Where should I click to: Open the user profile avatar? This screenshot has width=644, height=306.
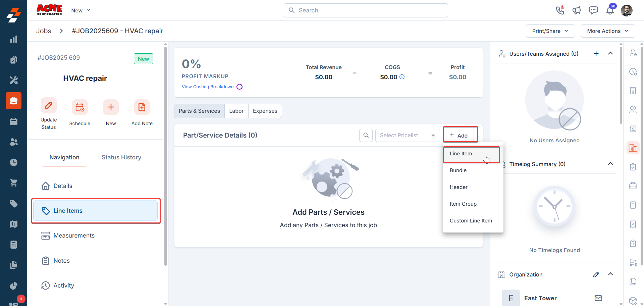click(x=627, y=10)
